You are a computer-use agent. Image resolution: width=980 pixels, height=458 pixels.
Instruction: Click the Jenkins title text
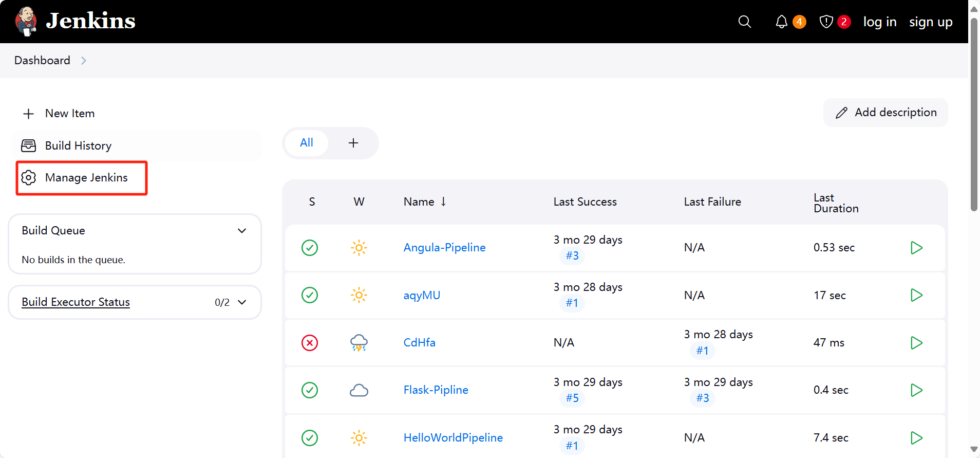coord(90,21)
